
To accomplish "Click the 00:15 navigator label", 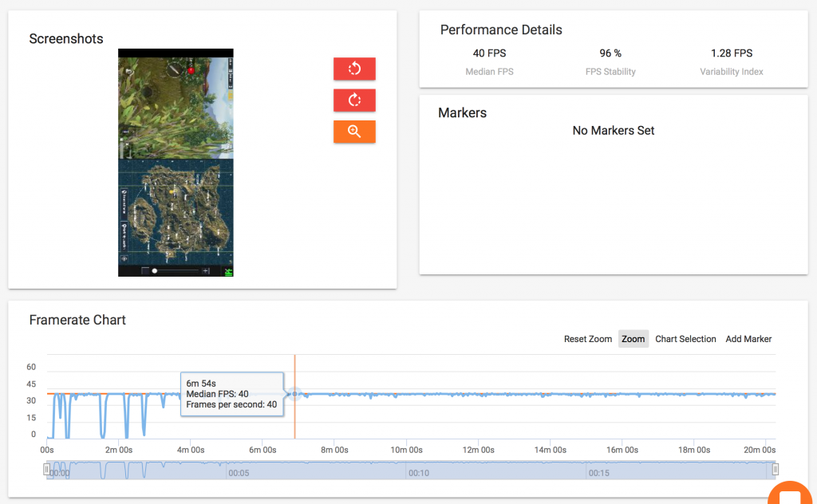I will [598, 473].
